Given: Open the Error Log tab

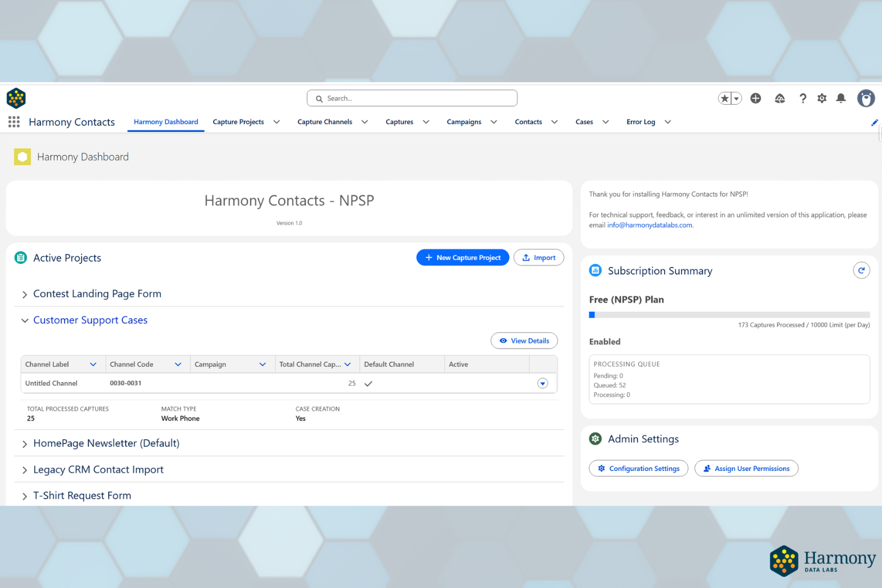Looking at the screenshot, I should (641, 122).
